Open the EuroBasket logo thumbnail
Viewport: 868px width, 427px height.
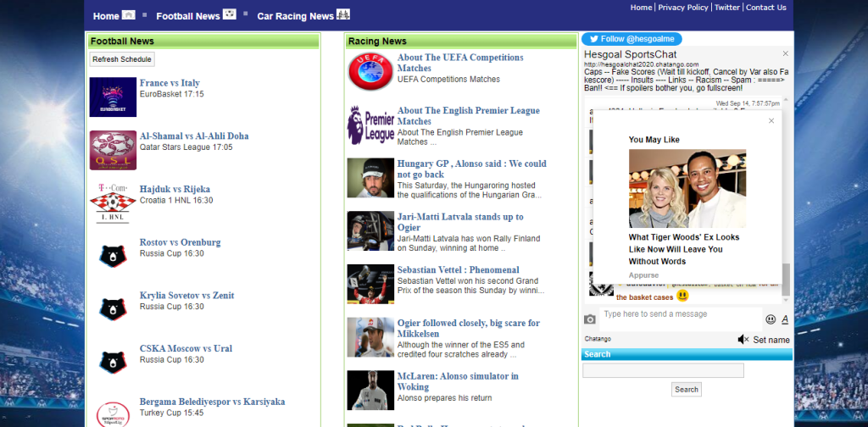click(x=113, y=97)
